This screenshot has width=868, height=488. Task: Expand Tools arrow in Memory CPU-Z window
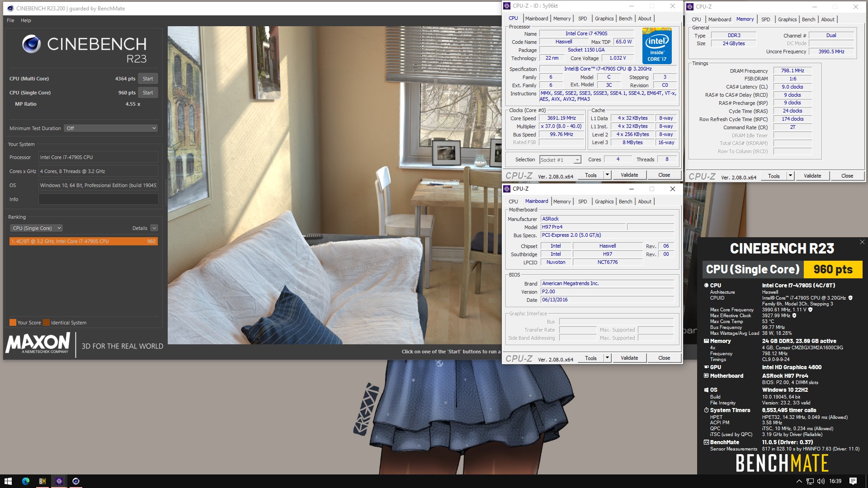[790, 176]
